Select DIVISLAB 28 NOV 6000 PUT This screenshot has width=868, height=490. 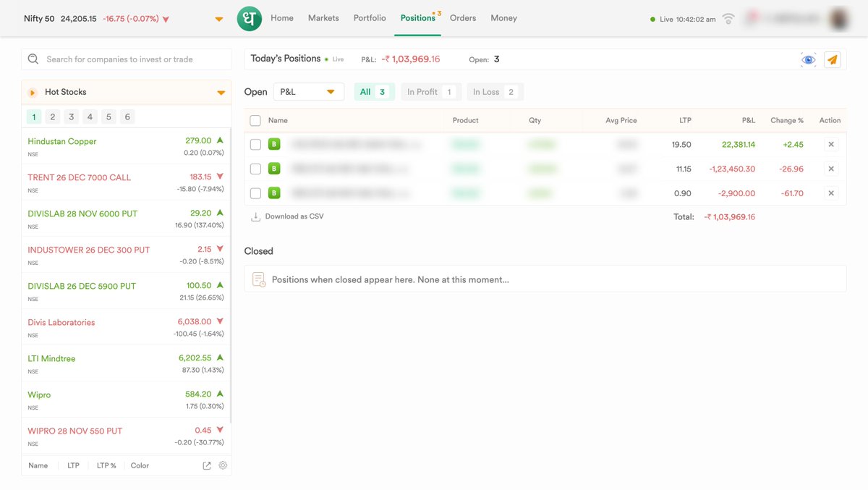pyautogui.click(x=126, y=219)
